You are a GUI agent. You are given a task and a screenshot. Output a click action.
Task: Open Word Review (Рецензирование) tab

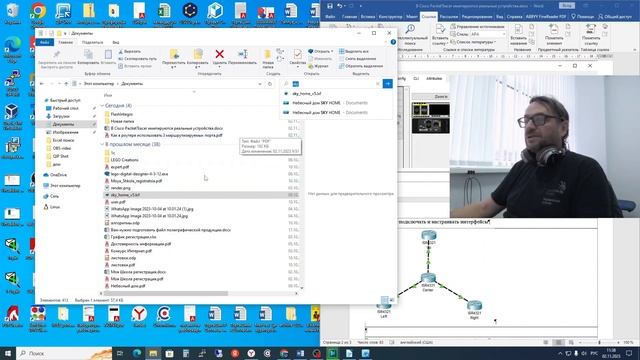(477, 17)
